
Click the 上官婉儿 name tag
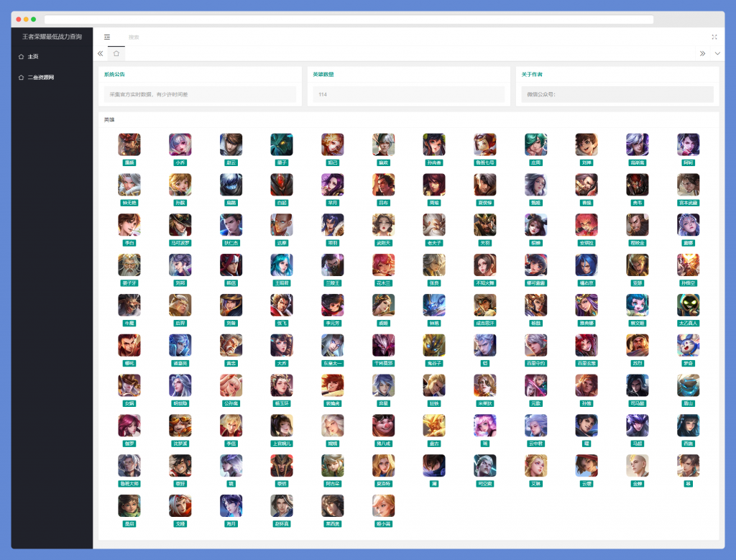click(x=282, y=444)
